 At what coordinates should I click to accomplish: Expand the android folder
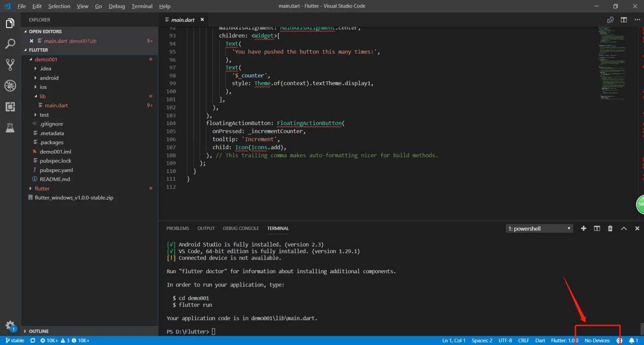pyautogui.click(x=49, y=78)
